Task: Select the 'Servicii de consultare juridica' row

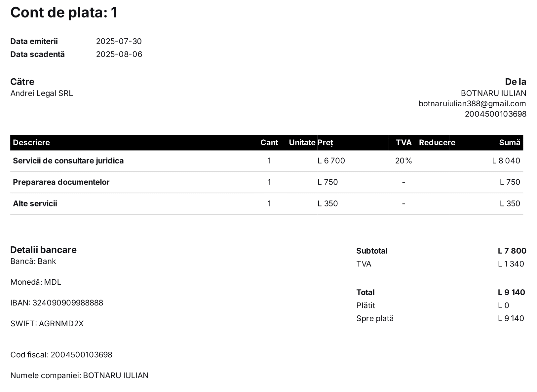Action: [x=68, y=161]
